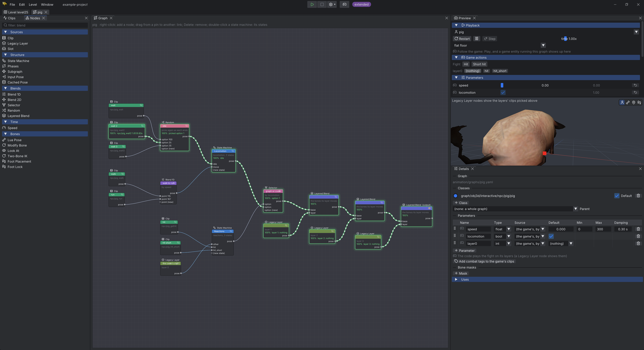Select the character view icon in preview viewport
This screenshot has height=350, width=644.
click(622, 103)
